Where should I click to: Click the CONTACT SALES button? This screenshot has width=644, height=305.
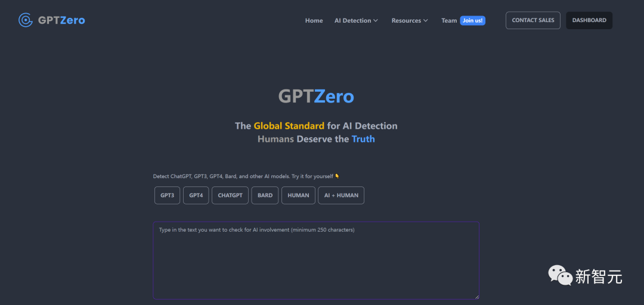(533, 20)
